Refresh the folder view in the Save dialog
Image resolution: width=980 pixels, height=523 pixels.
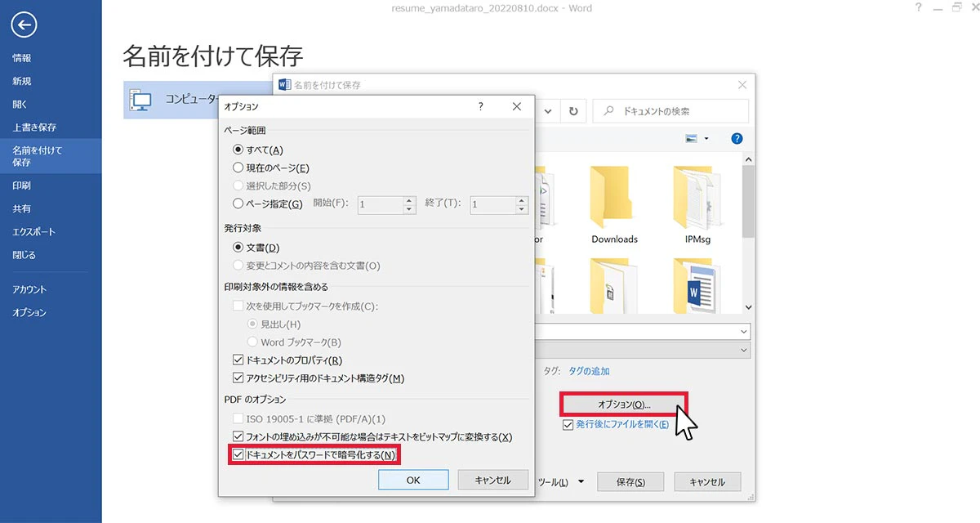(x=573, y=111)
